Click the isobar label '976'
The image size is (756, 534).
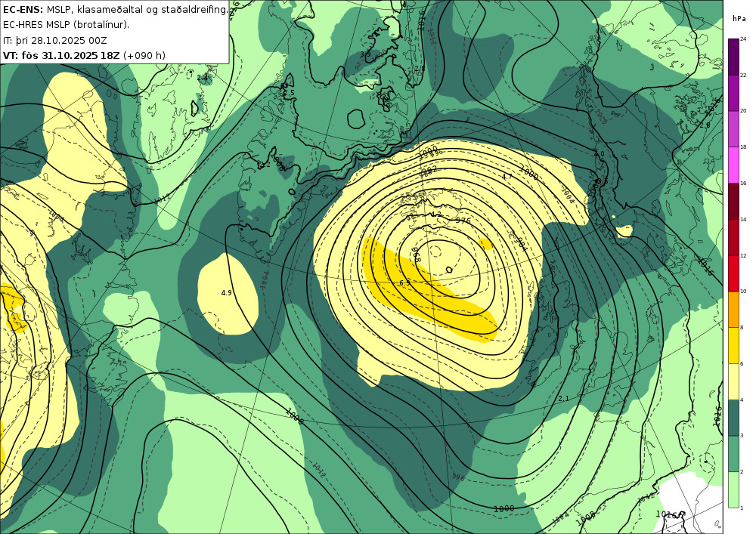[463, 221]
